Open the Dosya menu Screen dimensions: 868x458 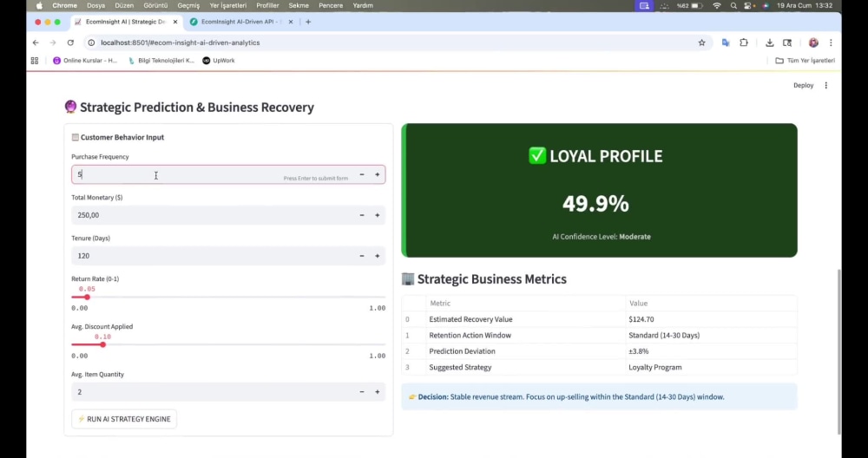point(95,5)
